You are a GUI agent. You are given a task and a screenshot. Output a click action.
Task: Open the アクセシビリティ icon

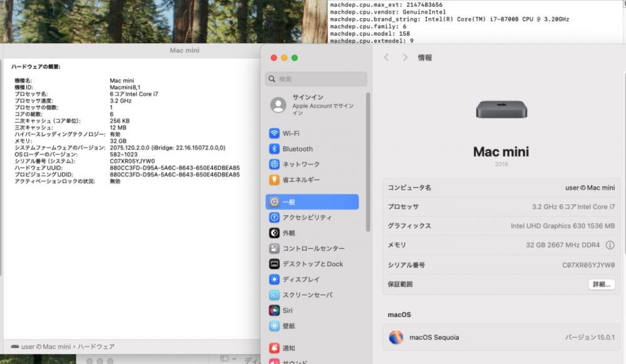click(274, 217)
